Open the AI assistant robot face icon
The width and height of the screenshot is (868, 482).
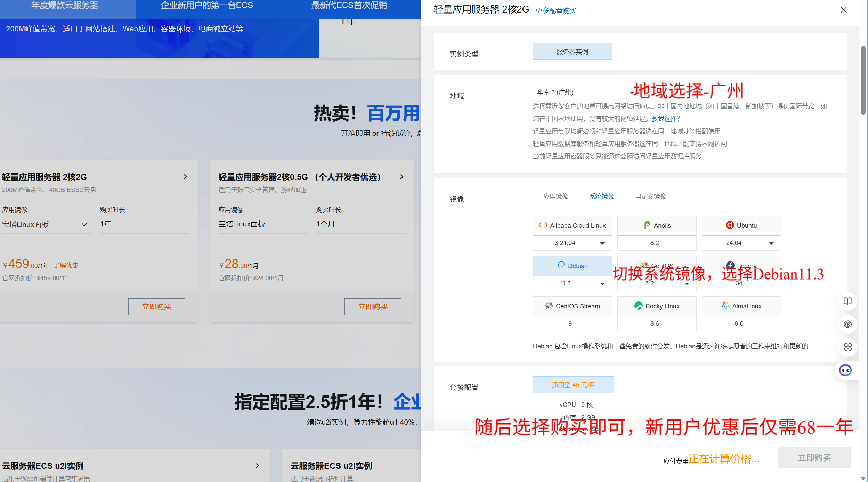(x=845, y=371)
